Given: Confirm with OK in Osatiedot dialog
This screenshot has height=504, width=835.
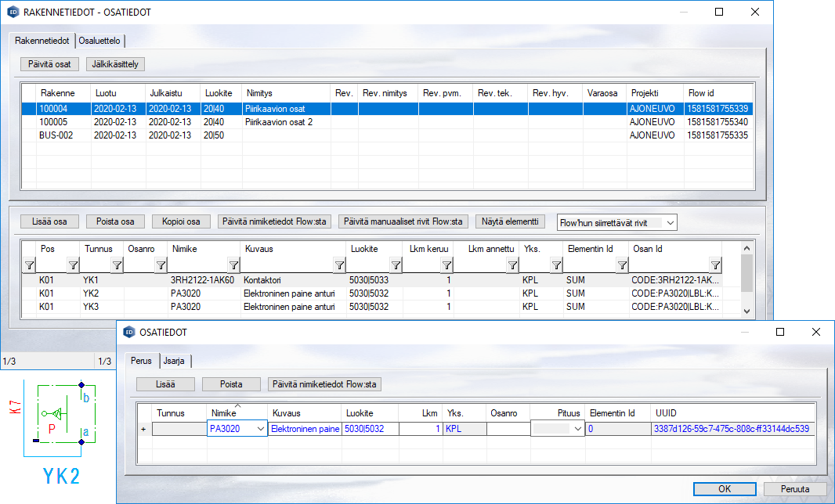Looking at the screenshot, I should click(725, 489).
